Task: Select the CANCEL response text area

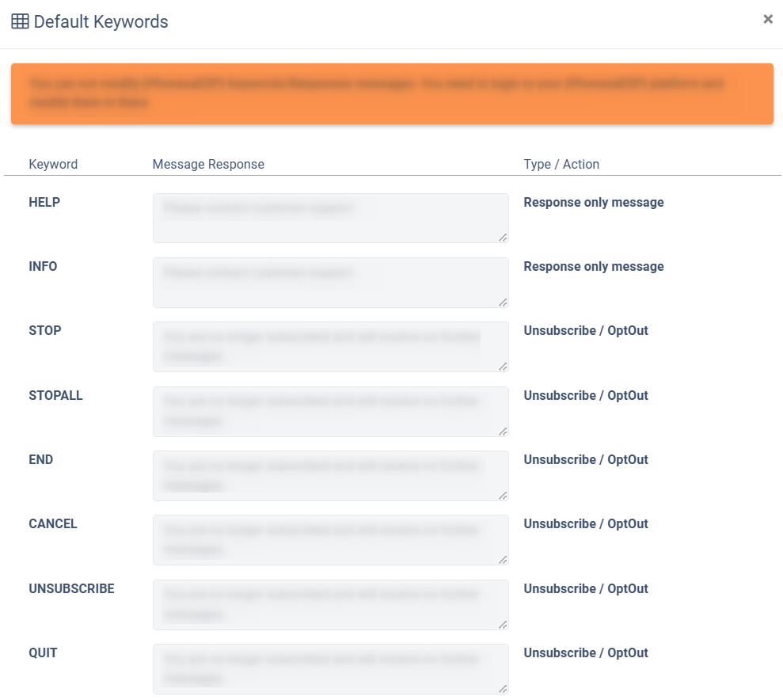Action: tap(330, 539)
